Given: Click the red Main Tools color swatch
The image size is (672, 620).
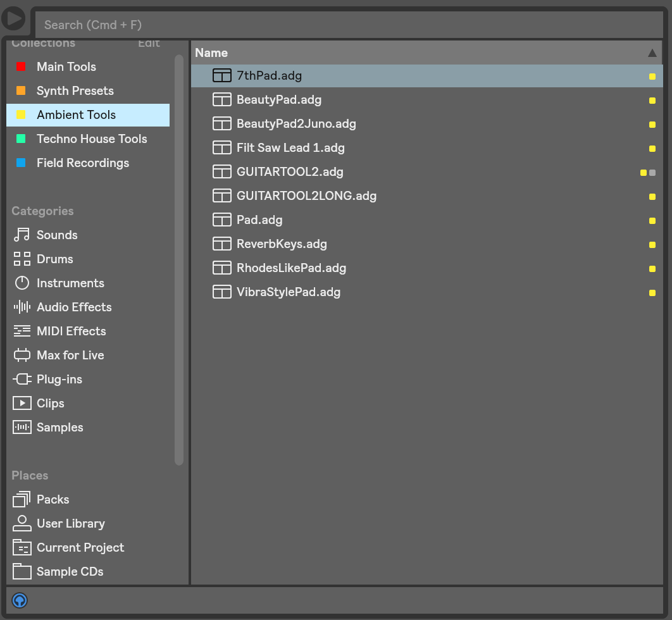Looking at the screenshot, I should (x=21, y=67).
